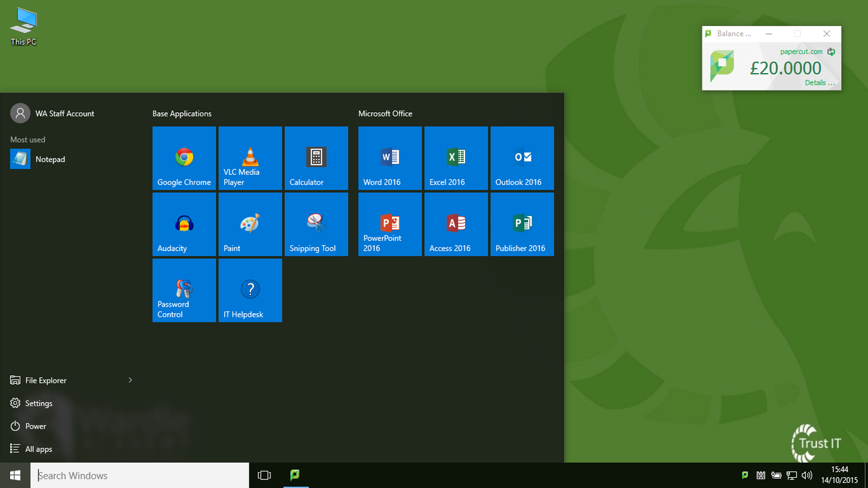Open the Password Control tile

pyautogui.click(x=184, y=290)
